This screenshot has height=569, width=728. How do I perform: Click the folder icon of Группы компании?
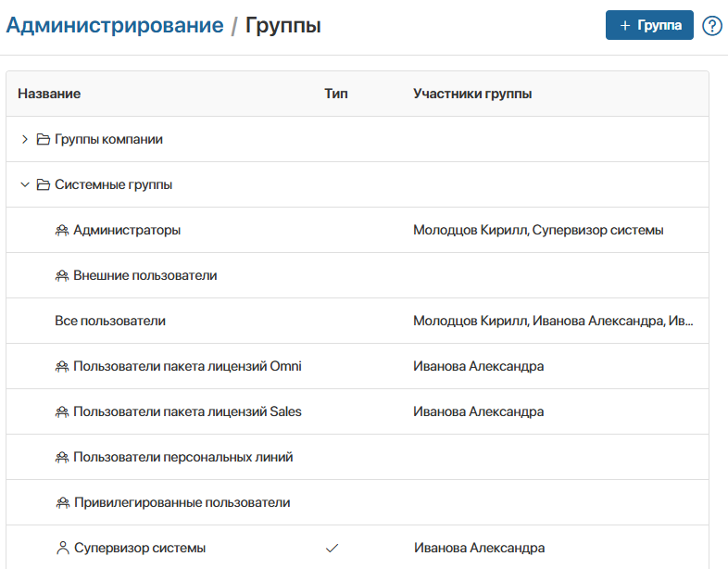(x=44, y=139)
